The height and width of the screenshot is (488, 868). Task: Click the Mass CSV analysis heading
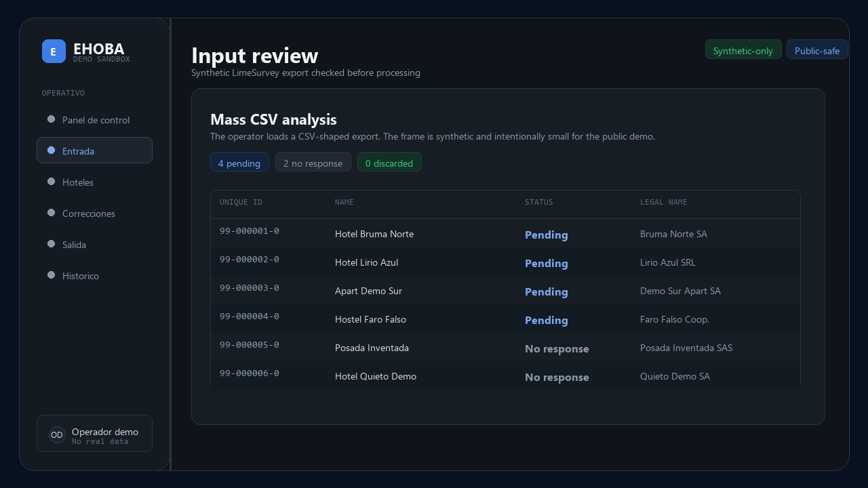[273, 119]
